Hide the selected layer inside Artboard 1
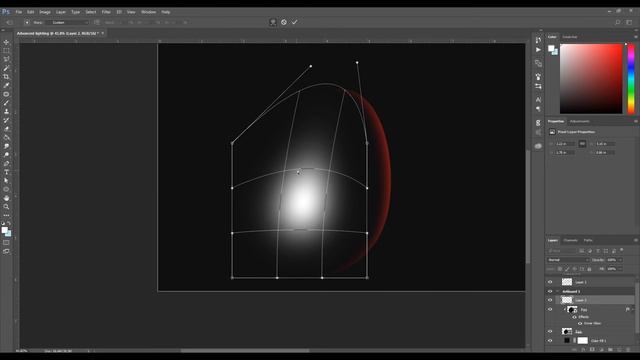 (x=550, y=300)
